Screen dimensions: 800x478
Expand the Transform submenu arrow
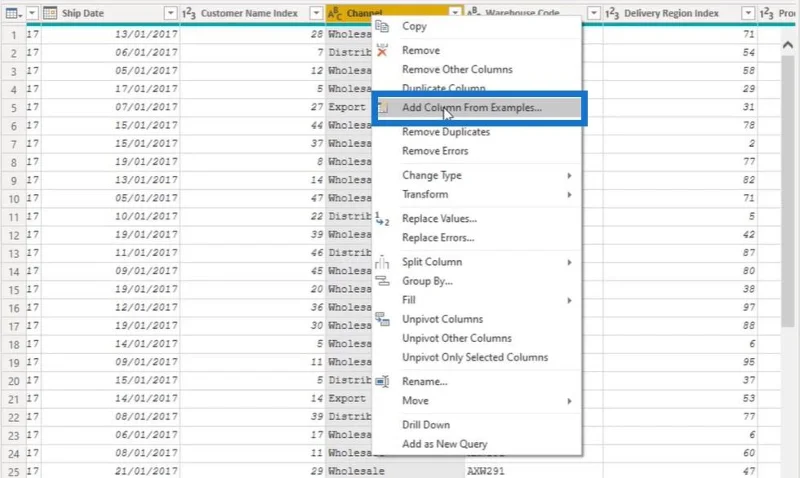(569, 194)
